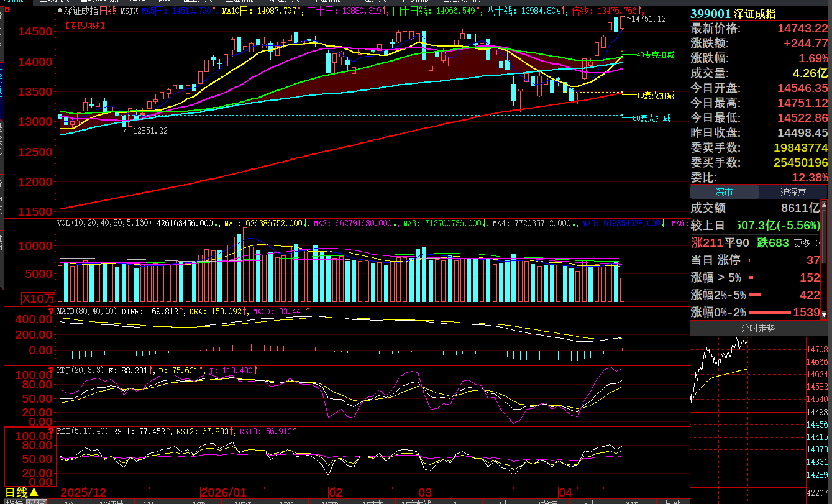Image resolution: width=832 pixels, height=504 pixels.
Task: Open the 分时走势 panel header
Action: pos(758,328)
